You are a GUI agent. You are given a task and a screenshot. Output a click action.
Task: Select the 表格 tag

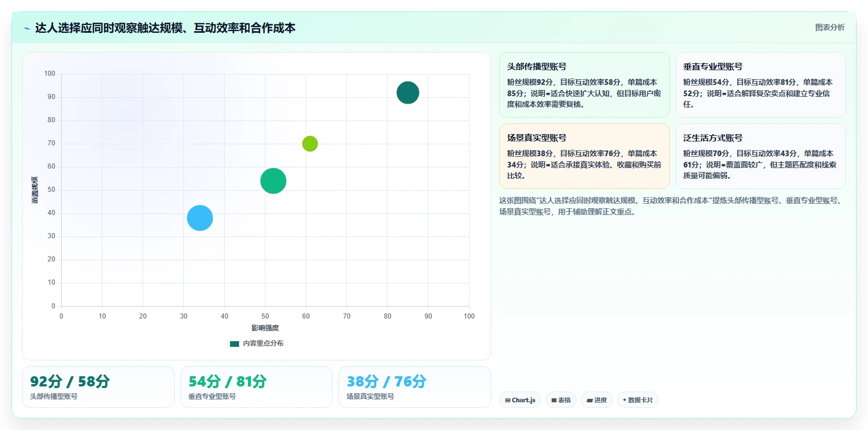(561, 400)
